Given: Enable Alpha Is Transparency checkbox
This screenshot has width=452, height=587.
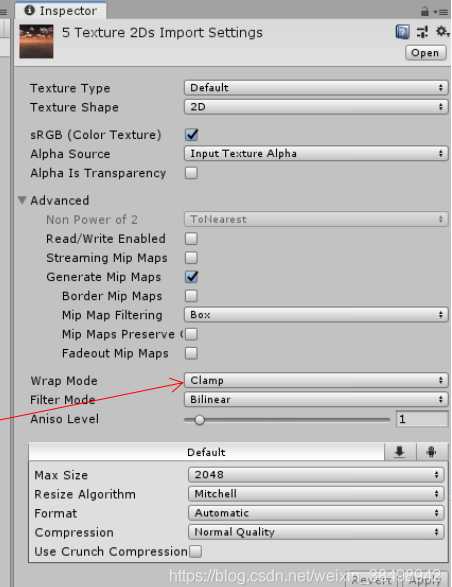Looking at the screenshot, I should [x=191, y=173].
